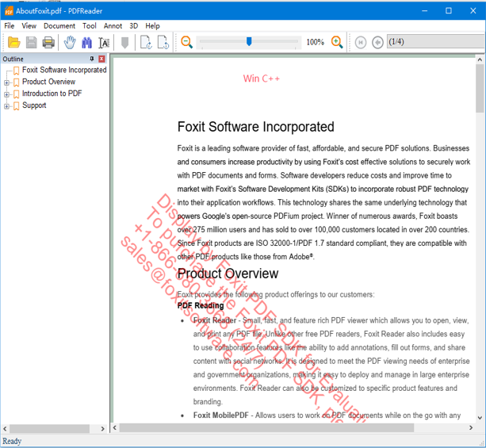Viewport: 486px width, 448px height.
Task: Click document scroll down arrow
Action: [480, 418]
